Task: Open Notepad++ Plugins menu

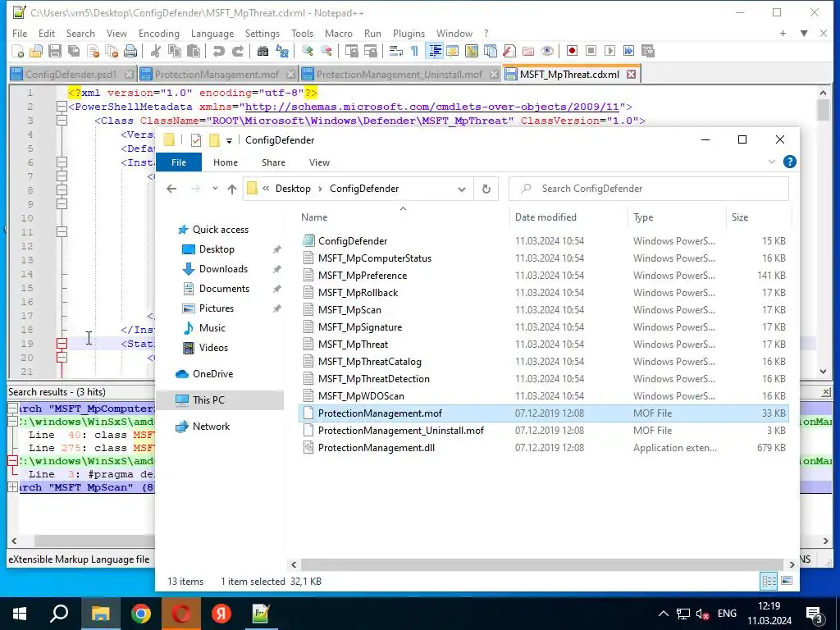Action: [x=409, y=33]
